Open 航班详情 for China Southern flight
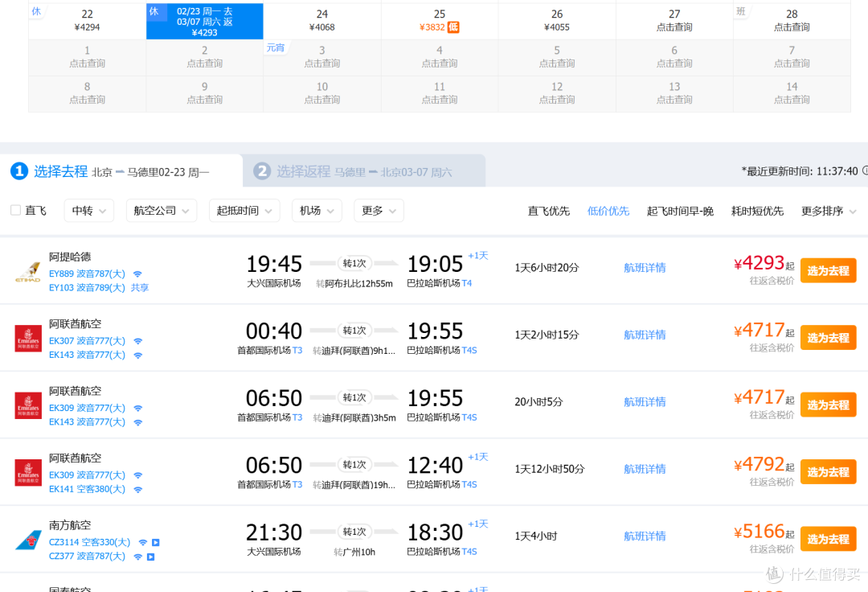The image size is (868, 592). pyautogui.click(x=645, y=536)
